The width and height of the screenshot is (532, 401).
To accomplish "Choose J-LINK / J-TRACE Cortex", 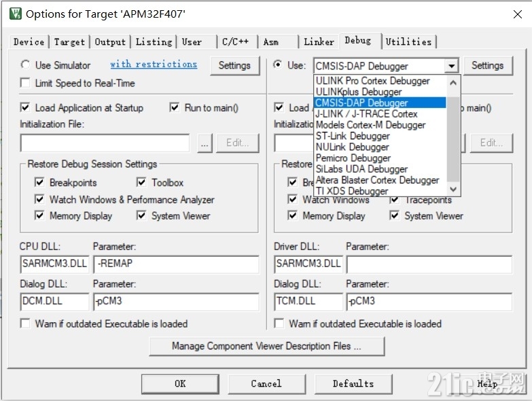I will pos(380,114).
